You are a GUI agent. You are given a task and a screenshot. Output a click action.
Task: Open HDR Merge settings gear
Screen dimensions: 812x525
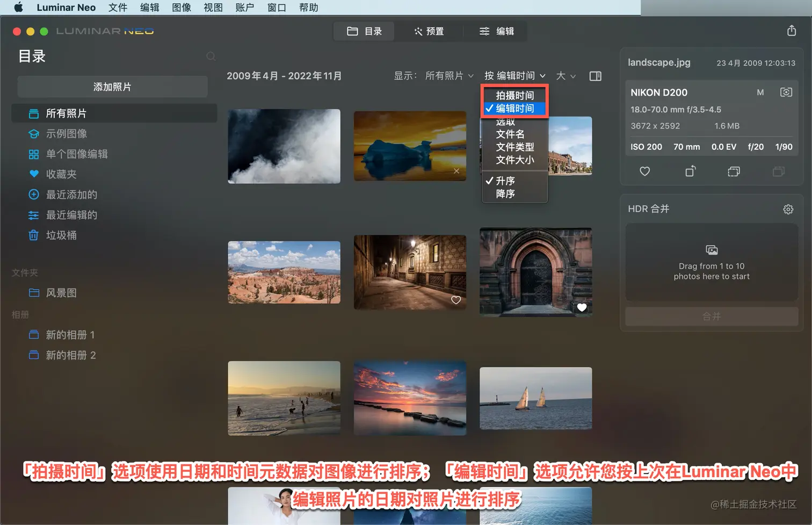(788, 209)
